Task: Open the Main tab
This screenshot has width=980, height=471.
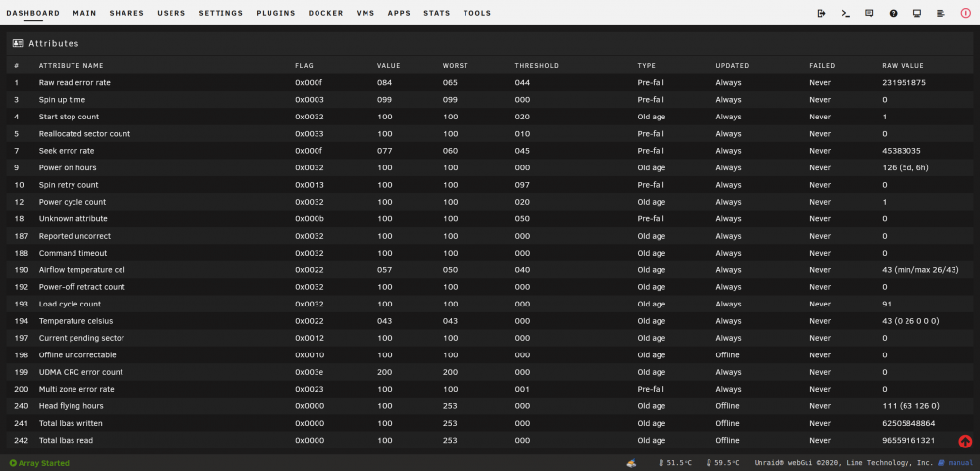Action: point(84,13)
